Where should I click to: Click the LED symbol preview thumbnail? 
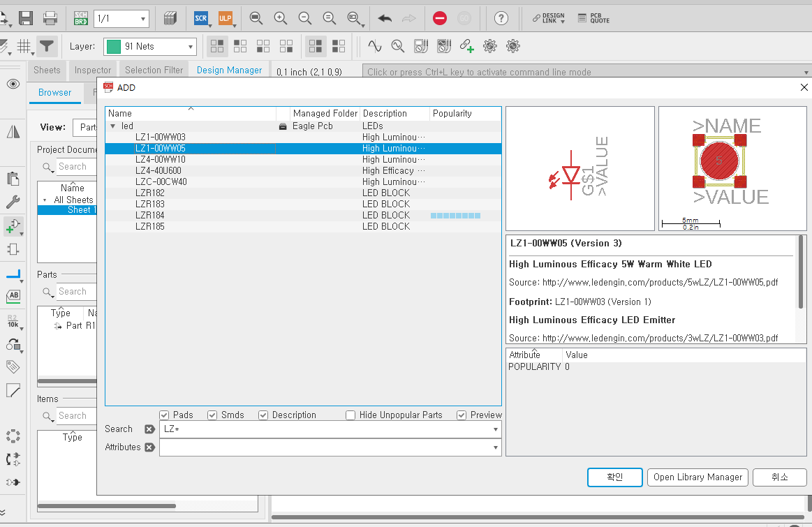580,169
